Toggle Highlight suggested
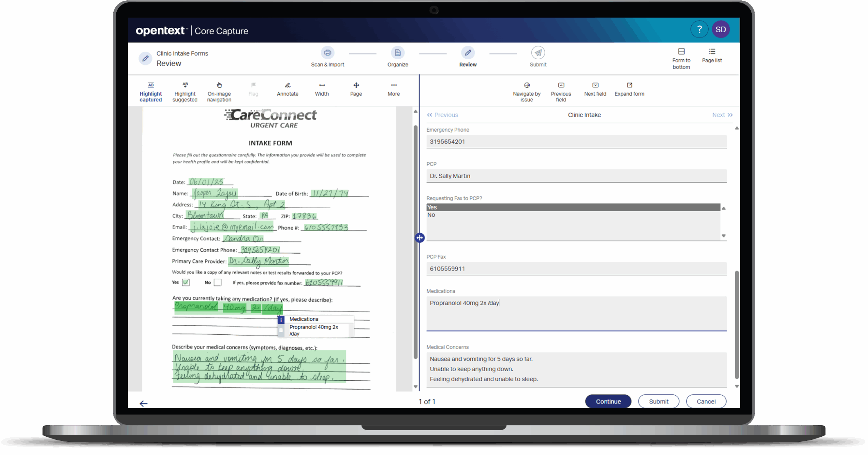 point(185,92)
